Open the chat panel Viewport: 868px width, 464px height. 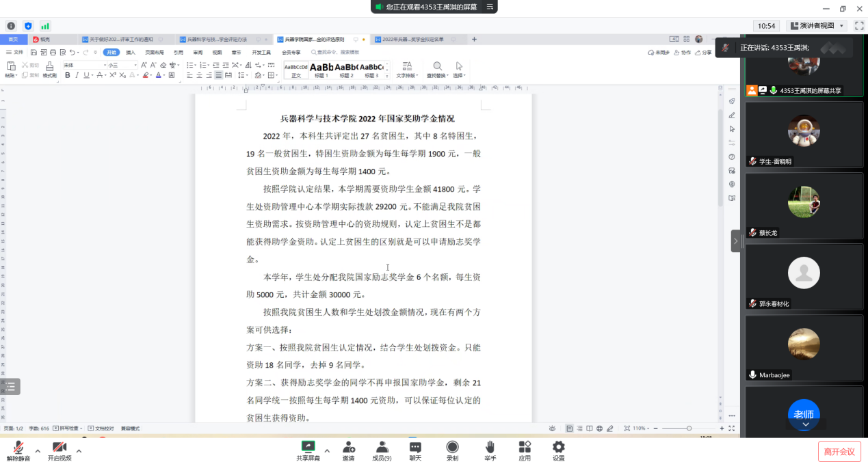click(415, 449)
